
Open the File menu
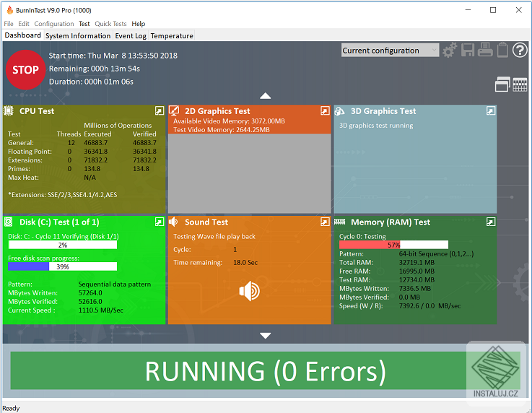coord(9,24)
